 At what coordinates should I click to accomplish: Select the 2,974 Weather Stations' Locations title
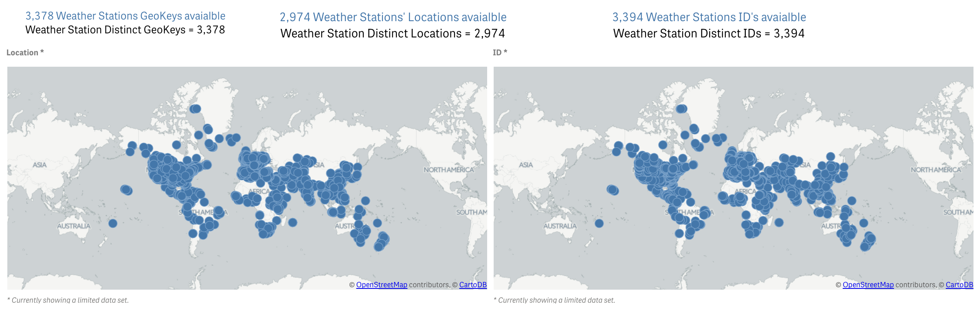point(393,17)
